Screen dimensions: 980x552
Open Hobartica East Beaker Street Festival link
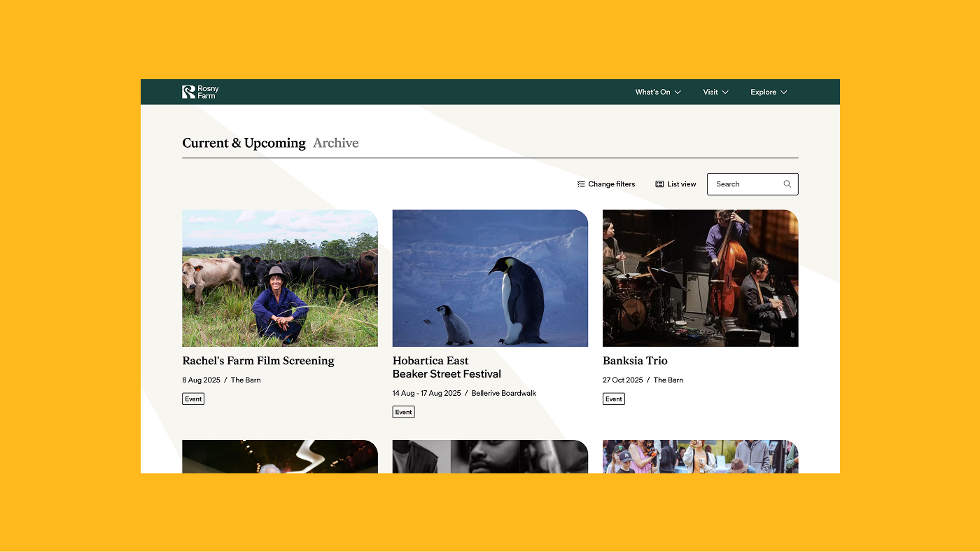click(447, 367)
